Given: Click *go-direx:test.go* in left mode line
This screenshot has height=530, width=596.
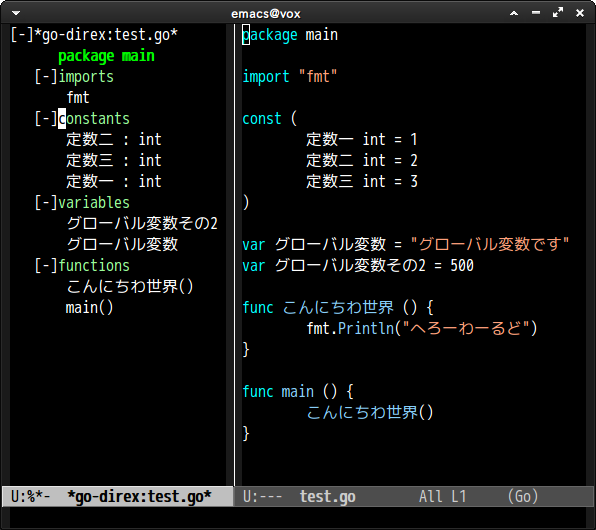Looking at the screenshot, I should coord(139,497).
